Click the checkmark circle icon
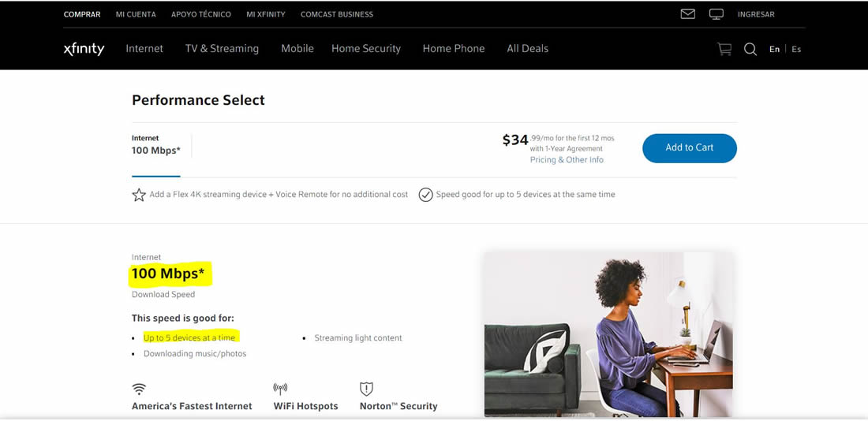868x421 pixels. click(x=425, y=195)
